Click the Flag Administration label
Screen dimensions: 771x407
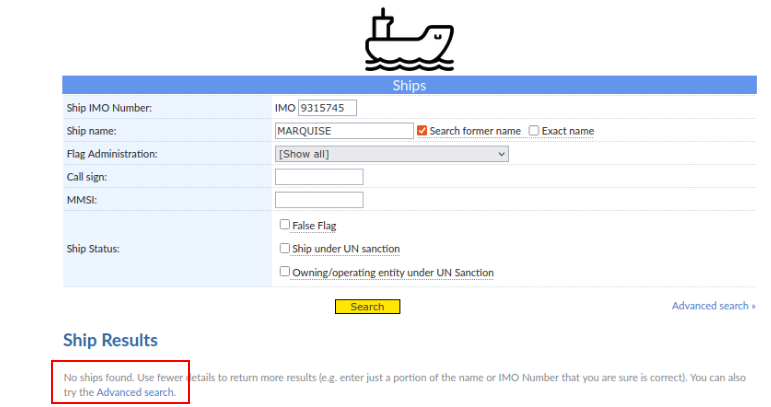point(112,154)
